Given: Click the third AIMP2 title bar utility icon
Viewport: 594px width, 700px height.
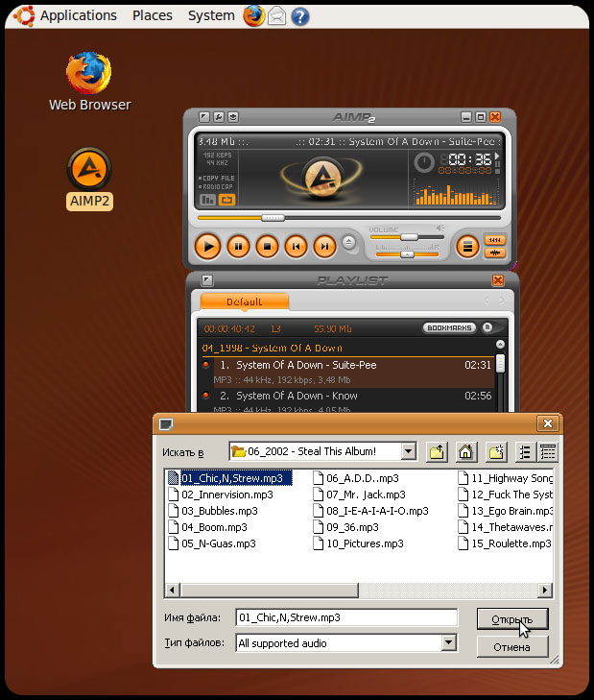Looking at the screenshot, I should point(233,117).
